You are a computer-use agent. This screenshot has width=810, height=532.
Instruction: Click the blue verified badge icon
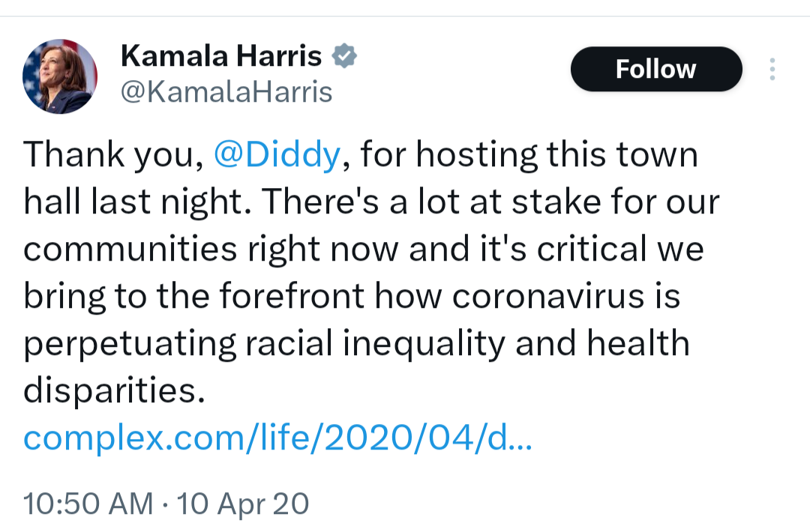pyautogui.click(x=344, y=55)
